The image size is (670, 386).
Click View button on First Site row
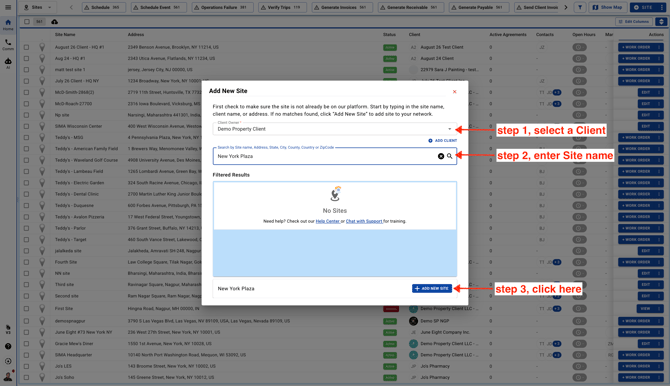point(646,308)
